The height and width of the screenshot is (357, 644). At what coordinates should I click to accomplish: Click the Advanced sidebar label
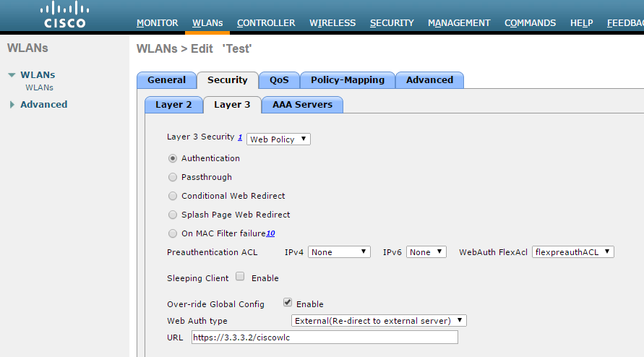coord(44,104)
